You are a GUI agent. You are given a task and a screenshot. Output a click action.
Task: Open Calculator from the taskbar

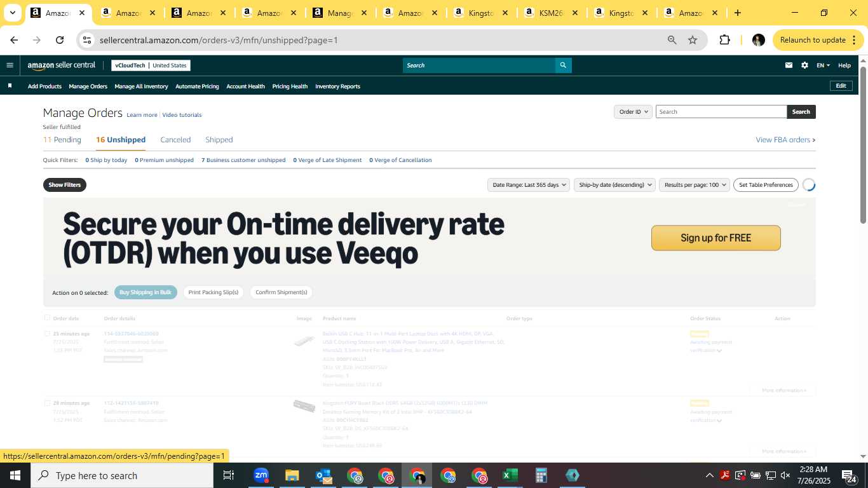pos(541,475)
